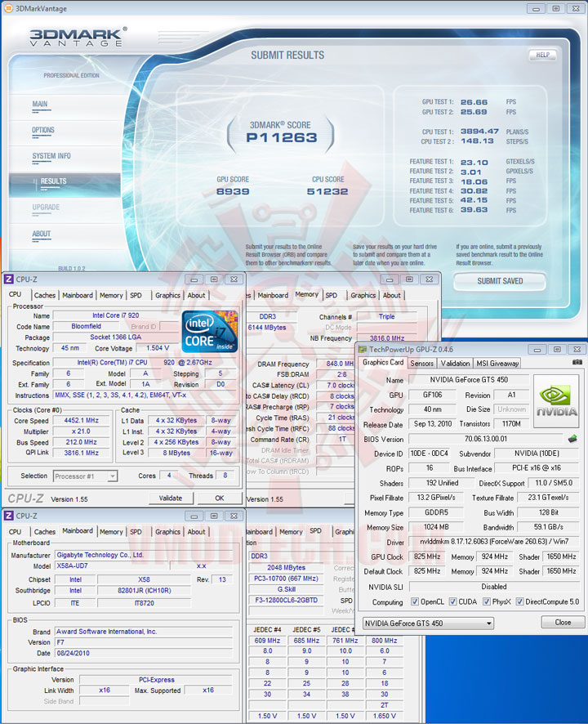
Task: Click the Release Date Sep 13, 2010 field
Action: [433, 424]
